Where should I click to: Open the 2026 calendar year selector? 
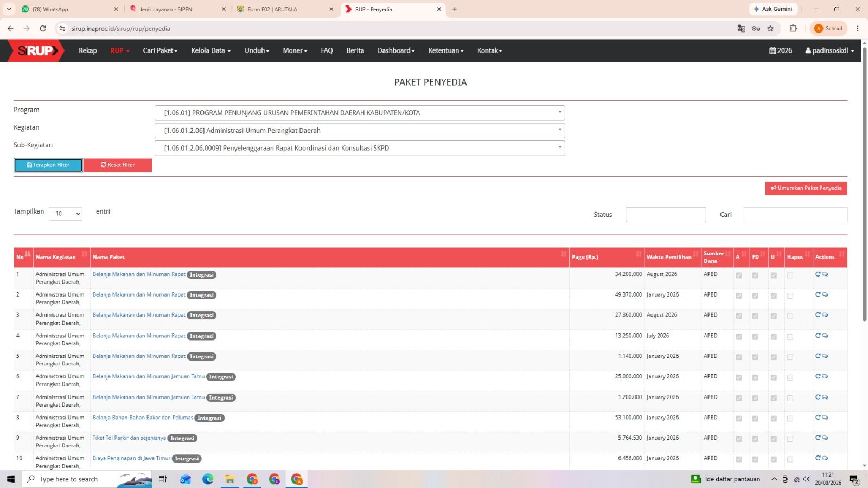point(781,50)
